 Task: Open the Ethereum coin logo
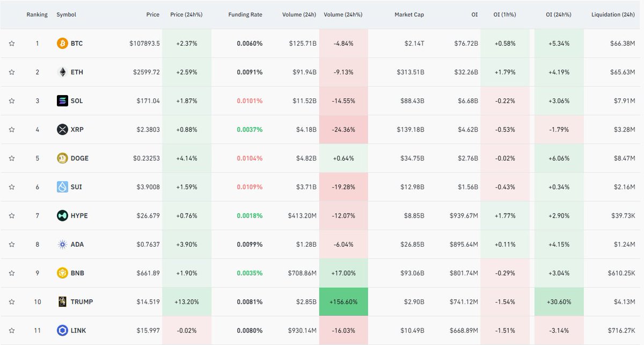62,72
